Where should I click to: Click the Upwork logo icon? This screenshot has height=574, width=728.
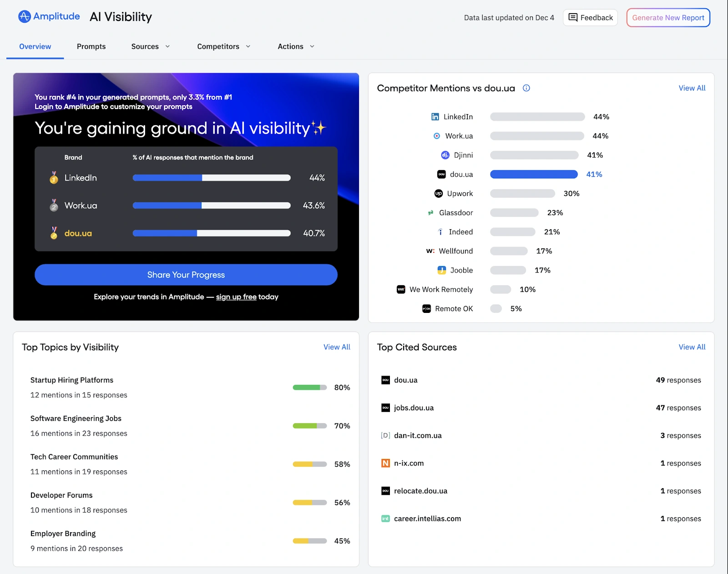438,194
